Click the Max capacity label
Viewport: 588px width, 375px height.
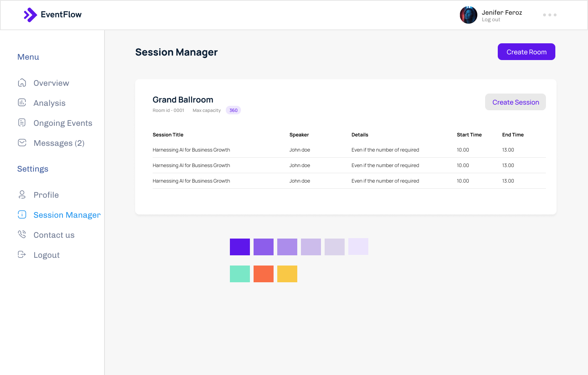(207, 110)
